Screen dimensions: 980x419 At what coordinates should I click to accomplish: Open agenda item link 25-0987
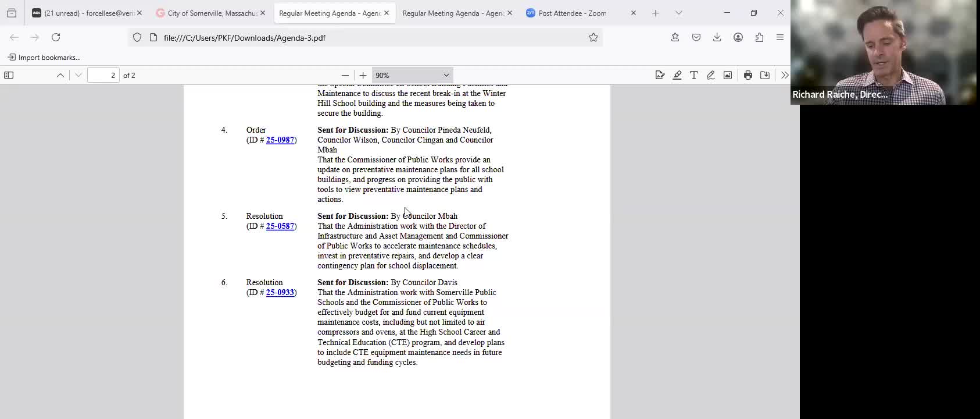coord(280,140)
